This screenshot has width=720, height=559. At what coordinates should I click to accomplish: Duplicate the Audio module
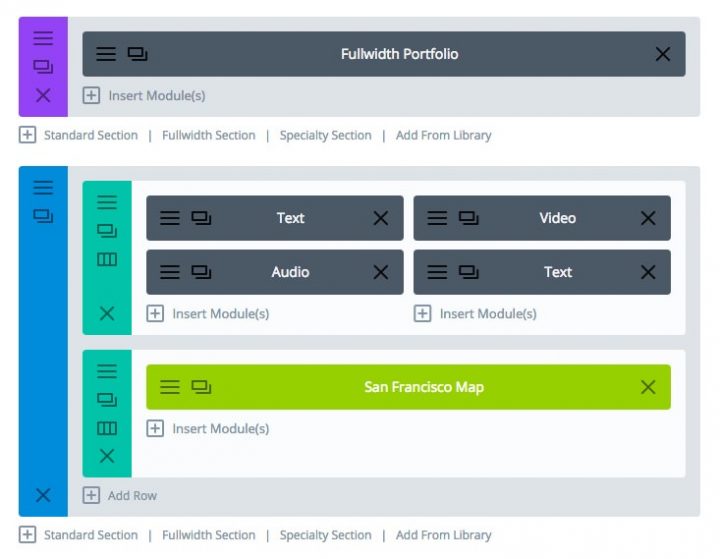[x=201, y=272]
